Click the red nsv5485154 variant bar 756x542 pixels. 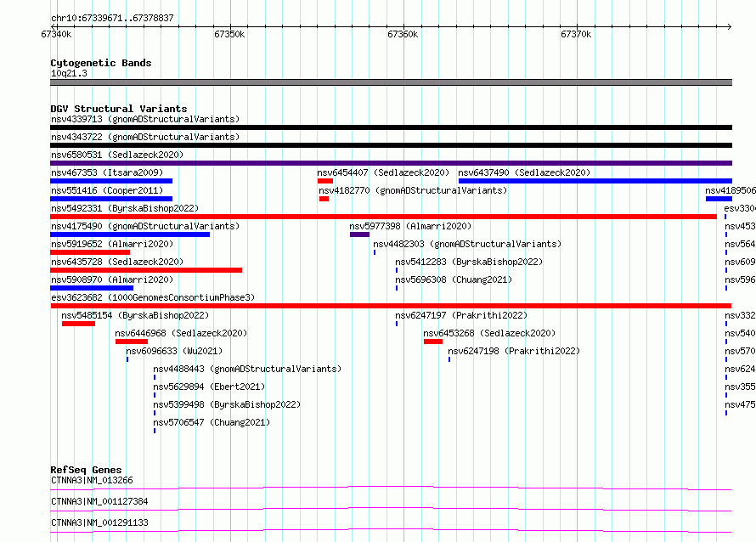[x=79, y=324]
